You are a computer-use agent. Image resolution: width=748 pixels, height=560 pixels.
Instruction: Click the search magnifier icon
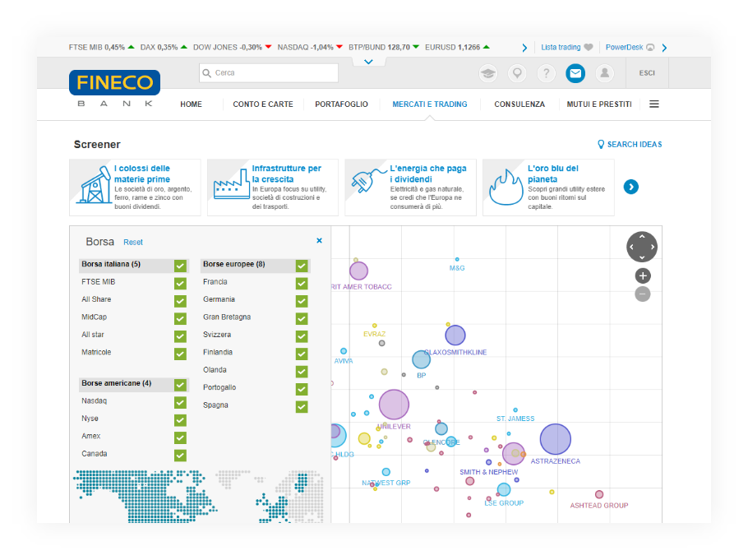[x=206, y=73]
